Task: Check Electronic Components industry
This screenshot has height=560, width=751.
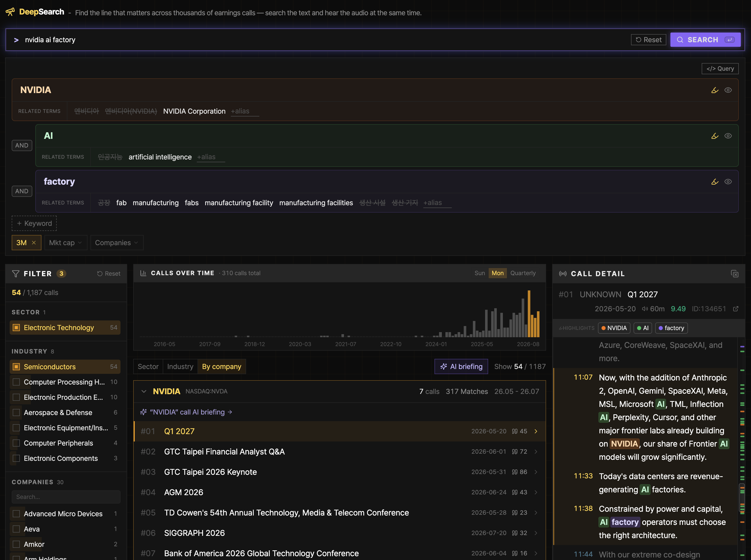Action: (x=16, y=458)
